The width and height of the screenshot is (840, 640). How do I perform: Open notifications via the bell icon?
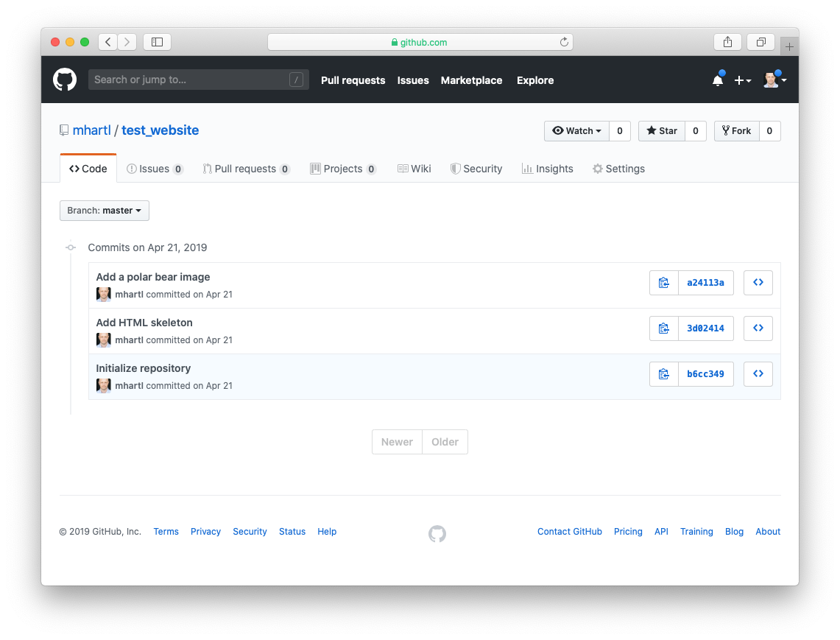tap(717, 80)
